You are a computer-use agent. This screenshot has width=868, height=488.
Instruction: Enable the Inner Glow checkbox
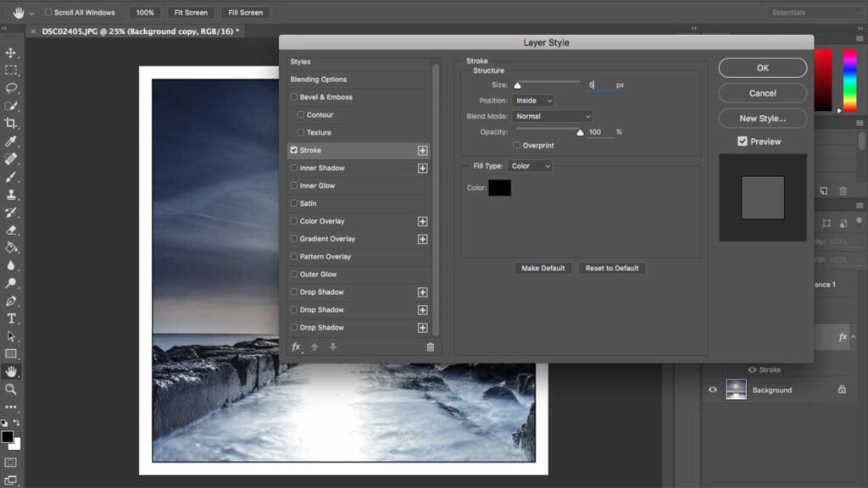coord(294,186)
